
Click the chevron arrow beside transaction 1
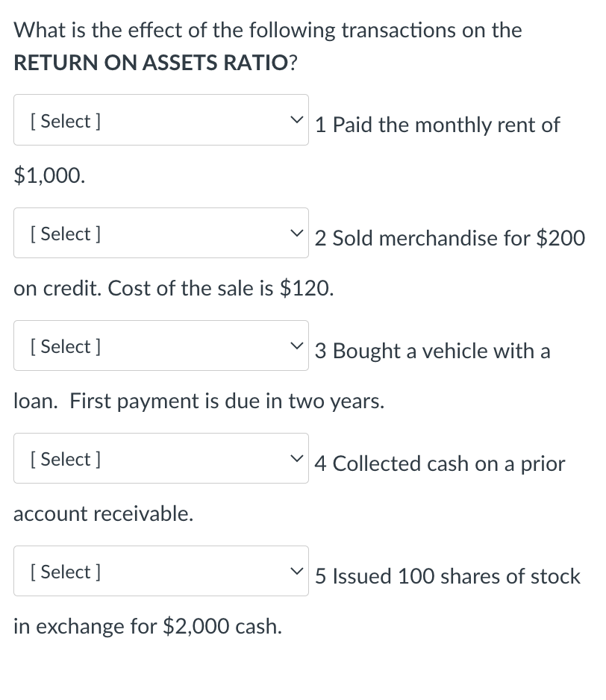pos(298,120)
